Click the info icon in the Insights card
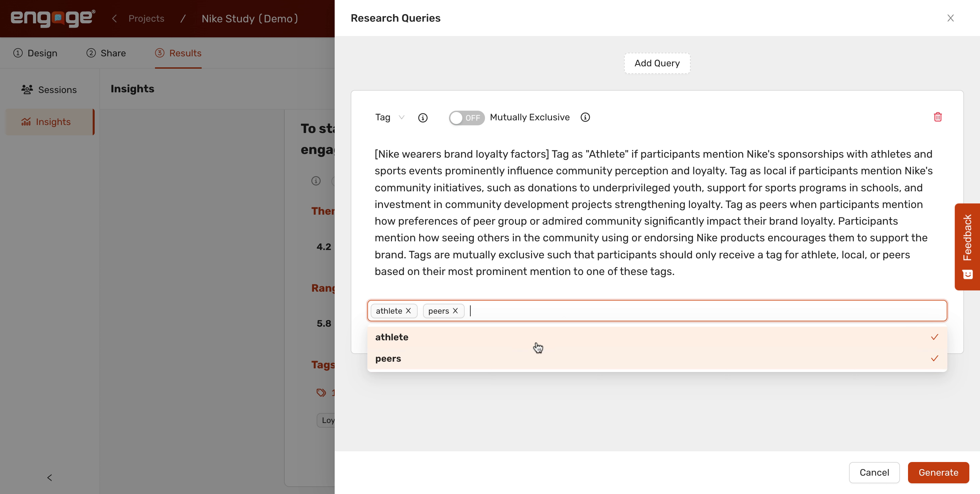Viewport: 980px width, 494px height. [316, 181]
